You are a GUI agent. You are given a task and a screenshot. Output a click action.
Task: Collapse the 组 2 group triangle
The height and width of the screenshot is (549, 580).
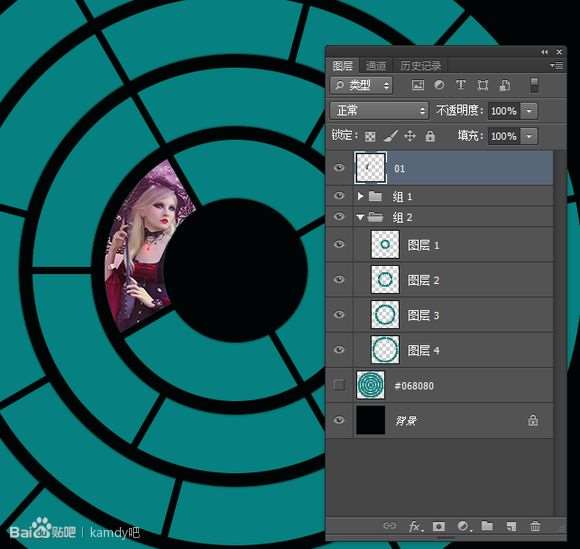(x=360, y=218)
